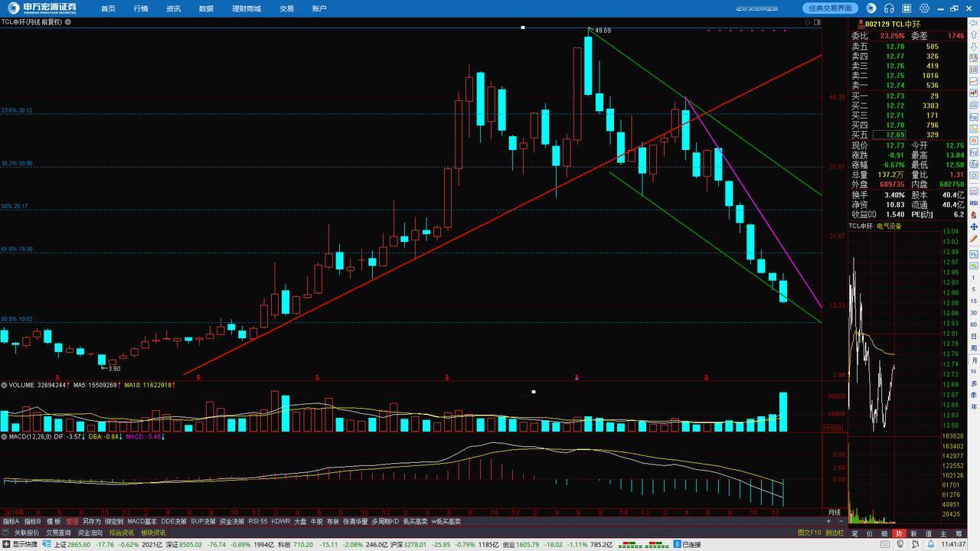The width and height of the screenshot is (980, 551).
Task: Apply the SUP决策 indicator
Action: click(204, 521)
